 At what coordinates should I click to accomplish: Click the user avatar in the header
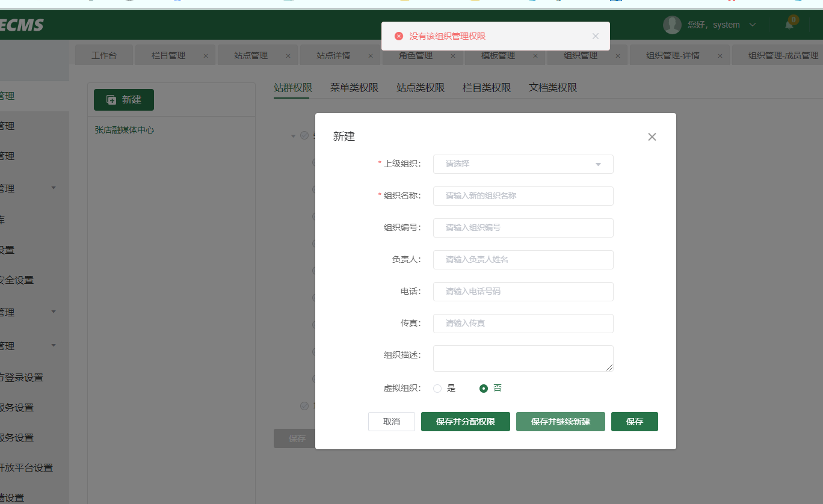[x=672, y=25]
